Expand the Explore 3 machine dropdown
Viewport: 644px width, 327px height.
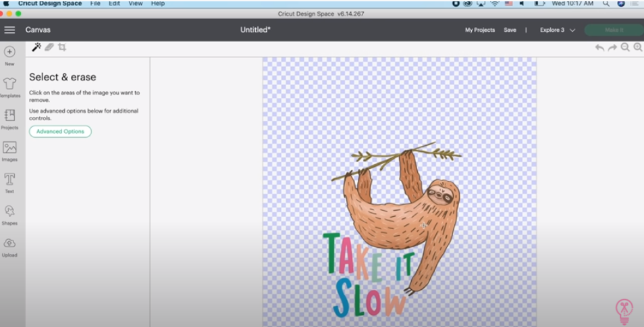tap(558, 30)
